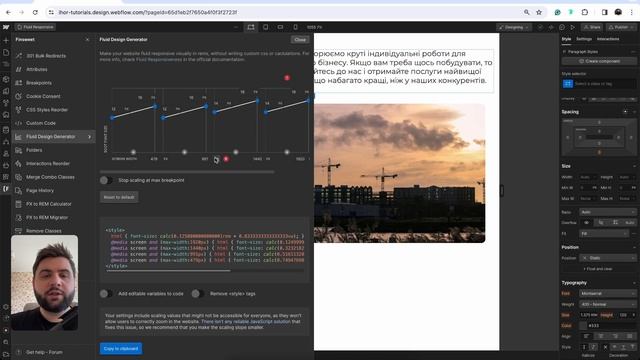
Task: Click the first gray breakpoint handle on graph axis
Action: pyautogui.click(x=133, y=152)
